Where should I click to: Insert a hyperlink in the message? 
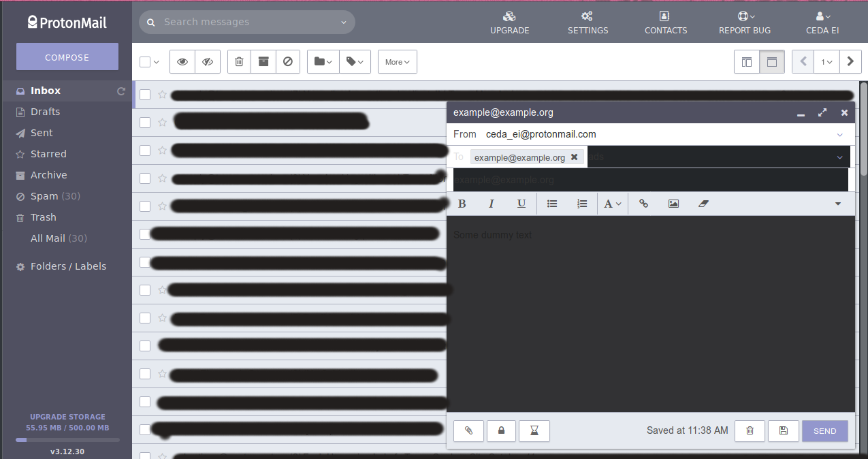coord(643,204)
